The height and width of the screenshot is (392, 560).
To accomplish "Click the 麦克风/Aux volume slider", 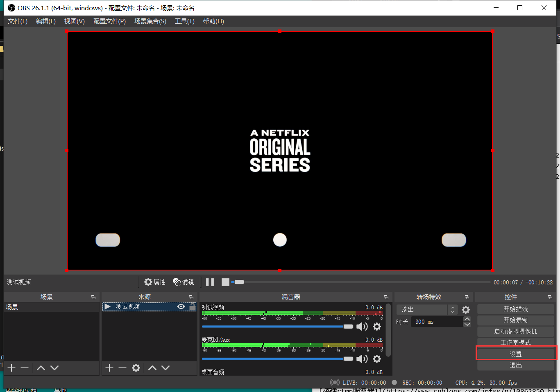I will click(277, 359).
